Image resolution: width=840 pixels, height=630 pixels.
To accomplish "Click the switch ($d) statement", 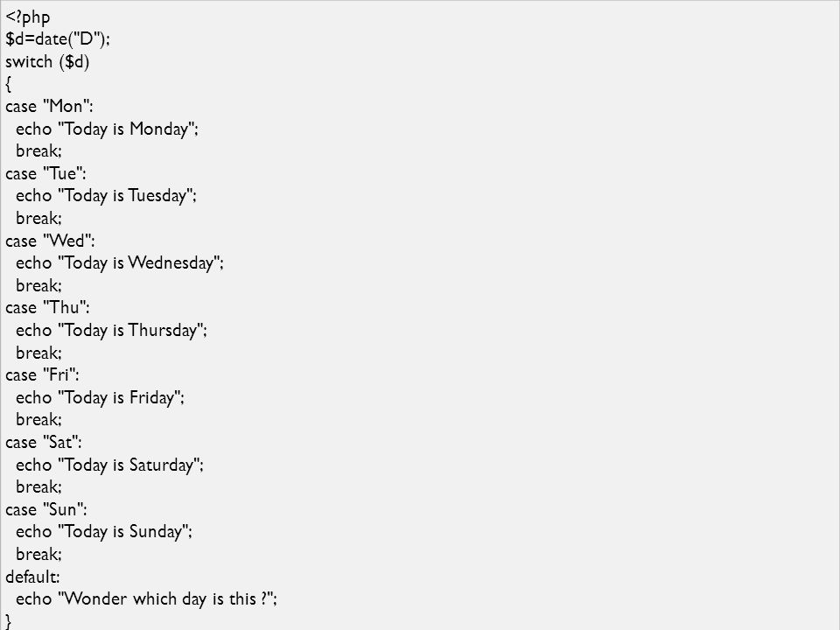I will pyautogui.click(x=47, y=61).
